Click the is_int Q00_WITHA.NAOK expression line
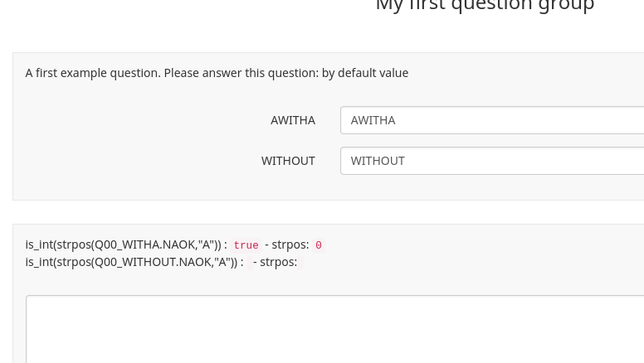The height and width of the screenshot is (363, 644). (124, 244)
